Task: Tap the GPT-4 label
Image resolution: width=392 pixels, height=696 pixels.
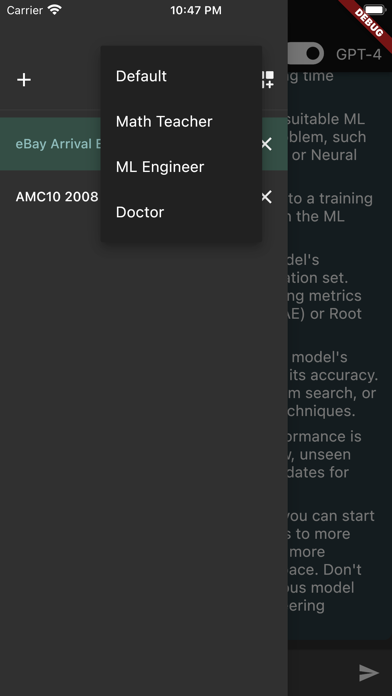Action: [358, 55]
